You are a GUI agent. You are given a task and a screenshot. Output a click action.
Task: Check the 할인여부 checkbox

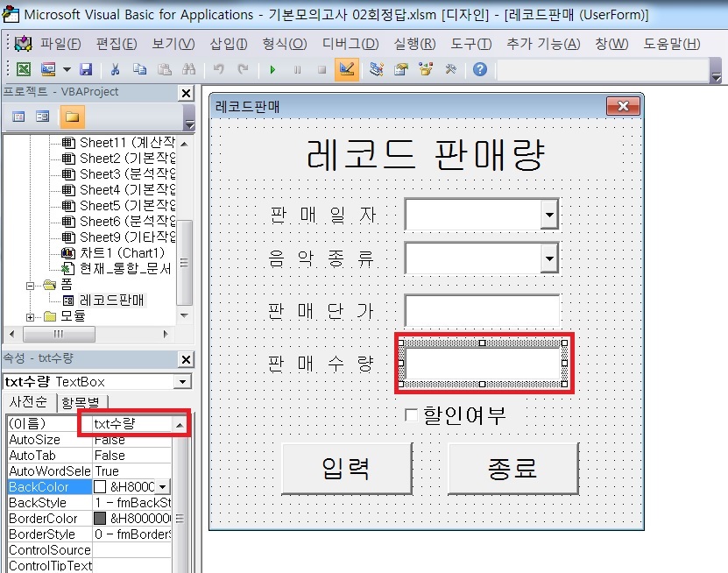pyautogui.click(x=411, y=415)
